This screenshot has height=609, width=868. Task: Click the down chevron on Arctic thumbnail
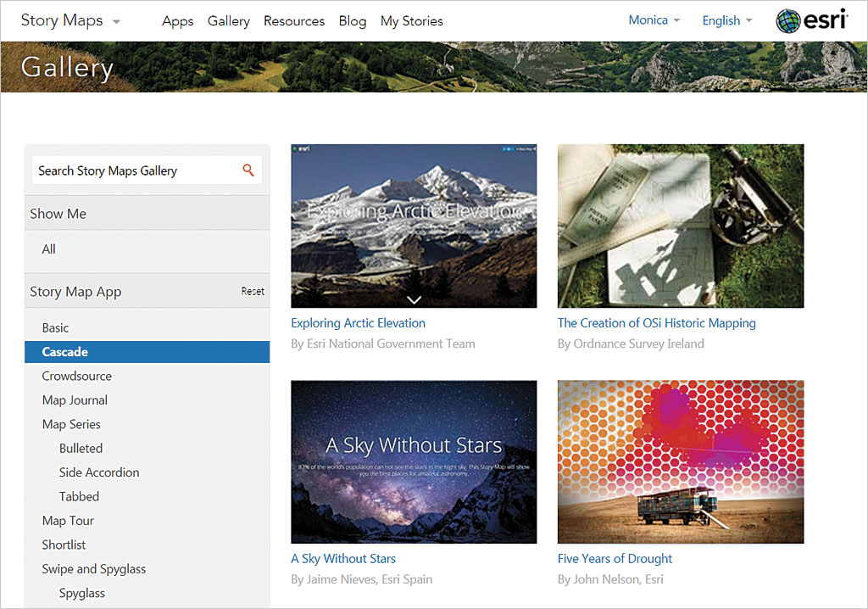pos(414,299)
